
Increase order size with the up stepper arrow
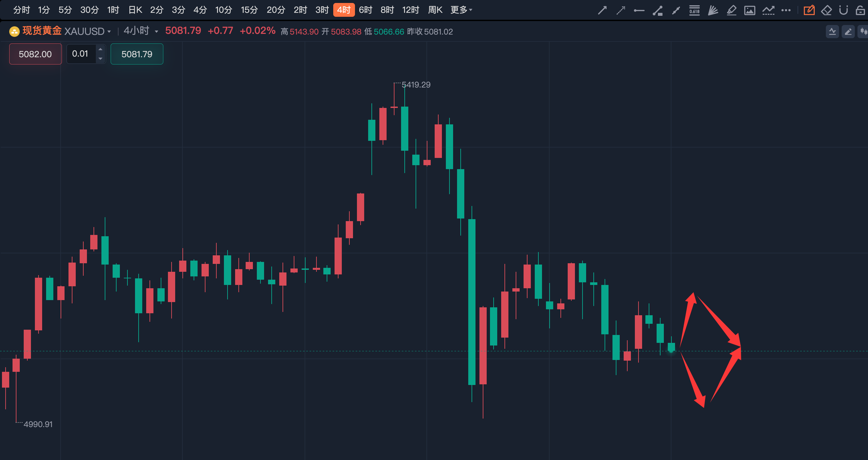(x=100, y=49)
